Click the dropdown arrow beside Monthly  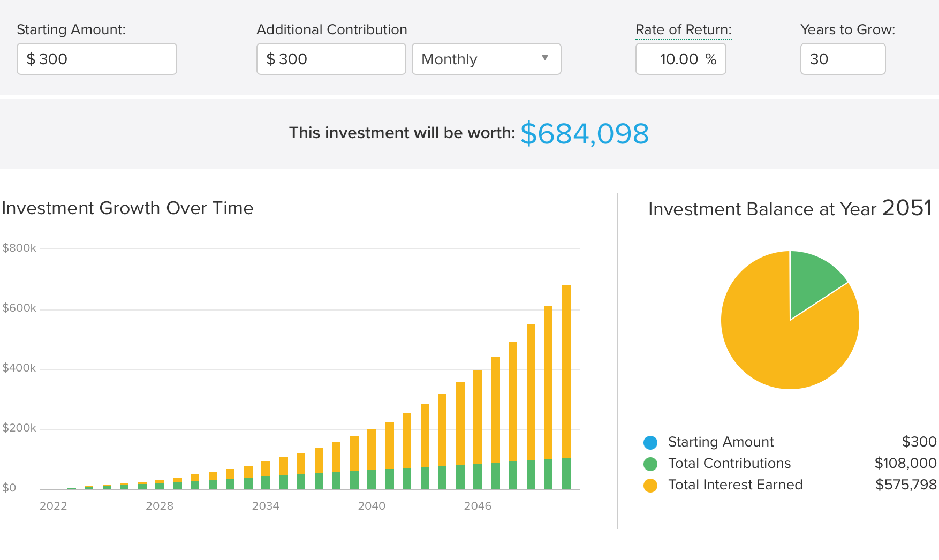(545, 58)
